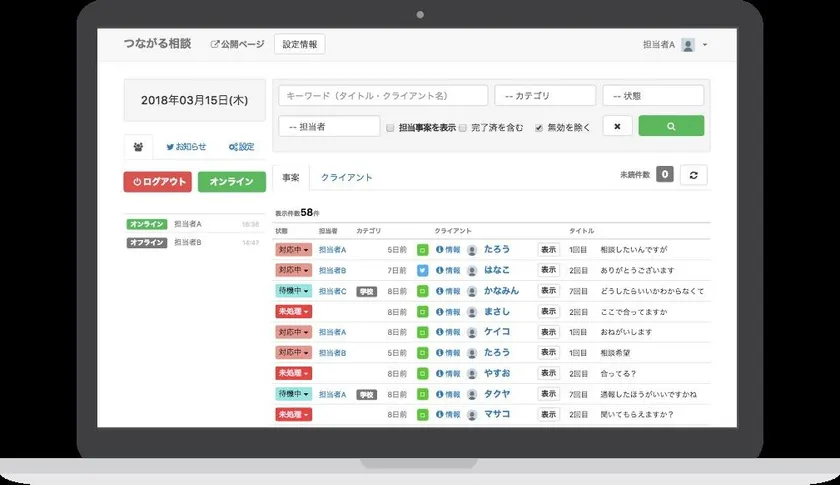Click the 未読件数 count badge
This screenshot has height=485, width=840.
tap(664, 174)
